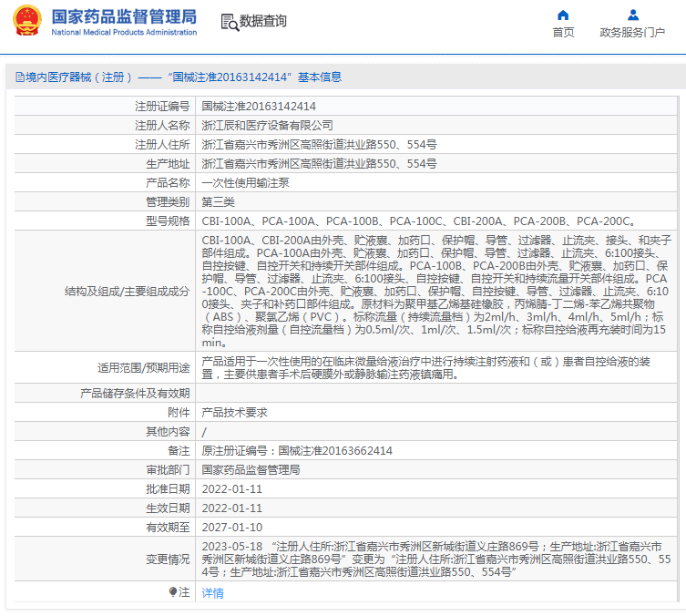Click the 结构及组成/主要组成成分 label

click(x=127, y=292)
